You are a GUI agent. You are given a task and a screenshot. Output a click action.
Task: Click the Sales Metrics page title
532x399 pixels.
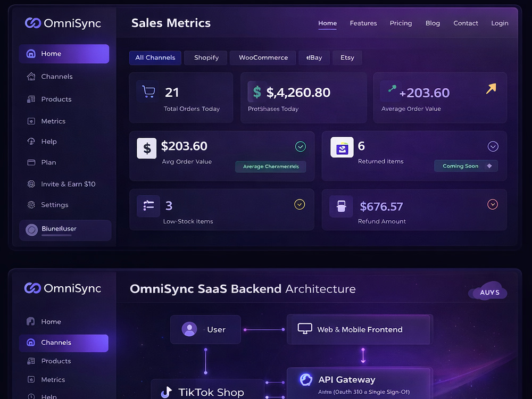tap(171, 23)
